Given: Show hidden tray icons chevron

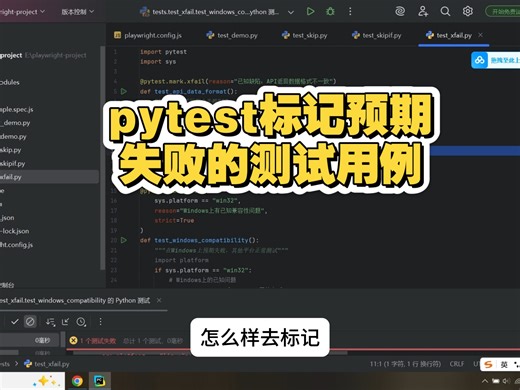Looking at the screenshot, I should click(485, 381).
